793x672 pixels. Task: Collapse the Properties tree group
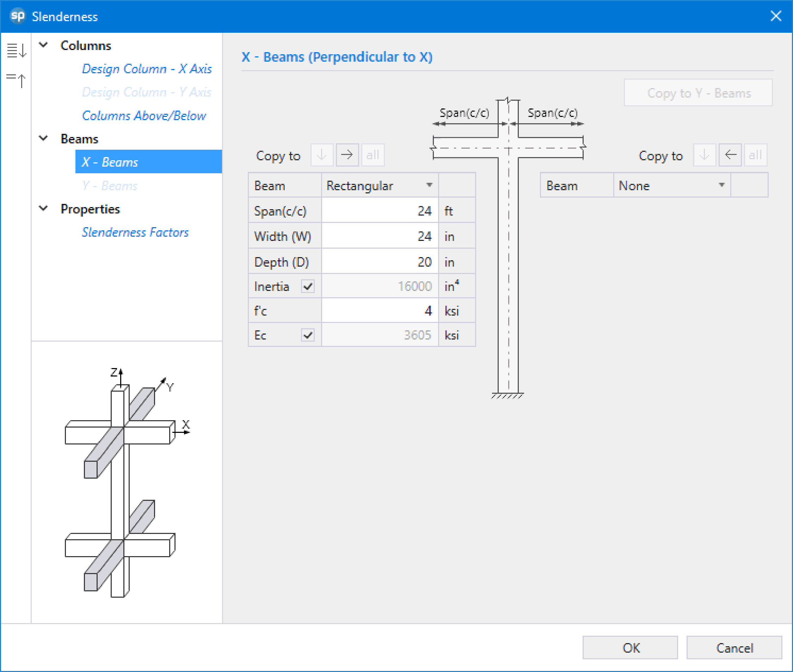coord(43,209)
